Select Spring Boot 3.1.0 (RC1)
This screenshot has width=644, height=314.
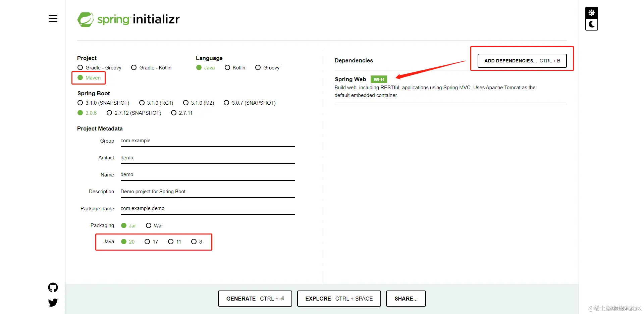pos(156,103)
